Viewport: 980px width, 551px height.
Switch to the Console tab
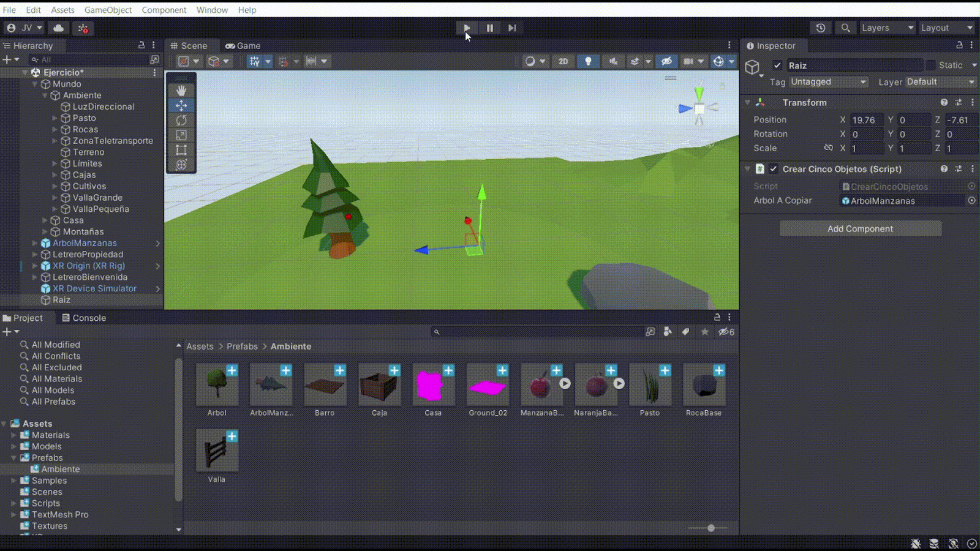click(84, 318)
